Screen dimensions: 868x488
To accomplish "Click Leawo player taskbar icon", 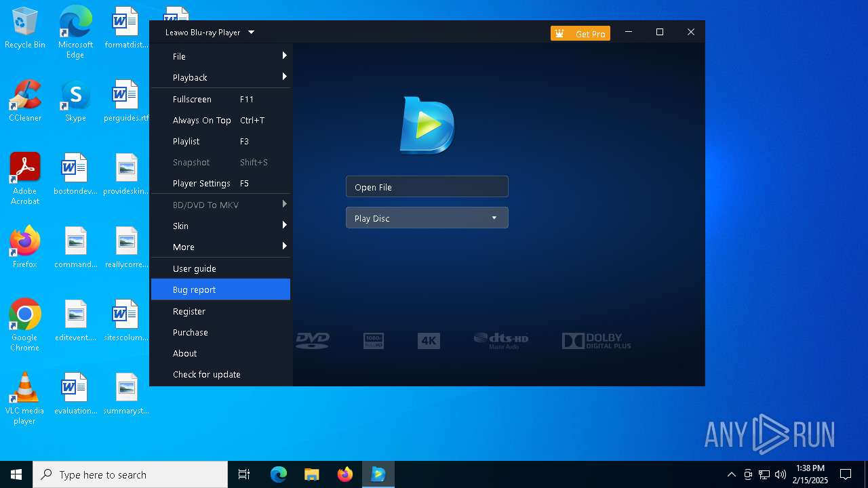I will [x=378, y=474].
